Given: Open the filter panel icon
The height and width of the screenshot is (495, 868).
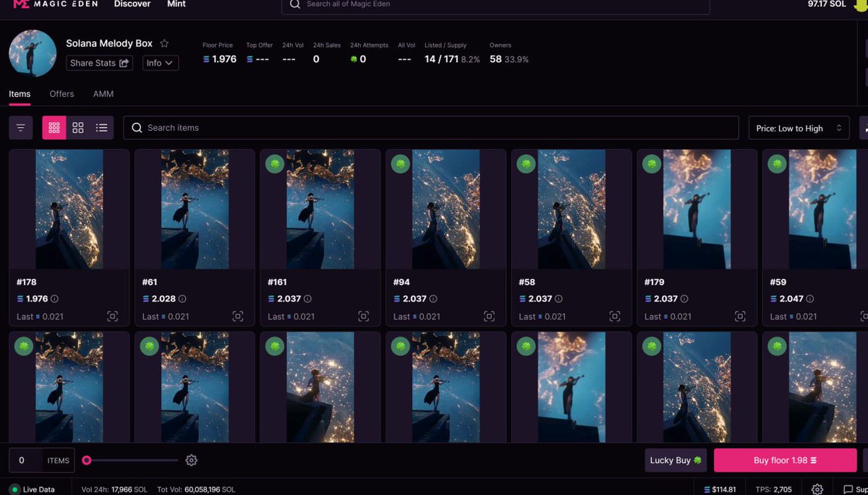Looking at the screenshot, I should pyautogui.click(x=20, y=128).
